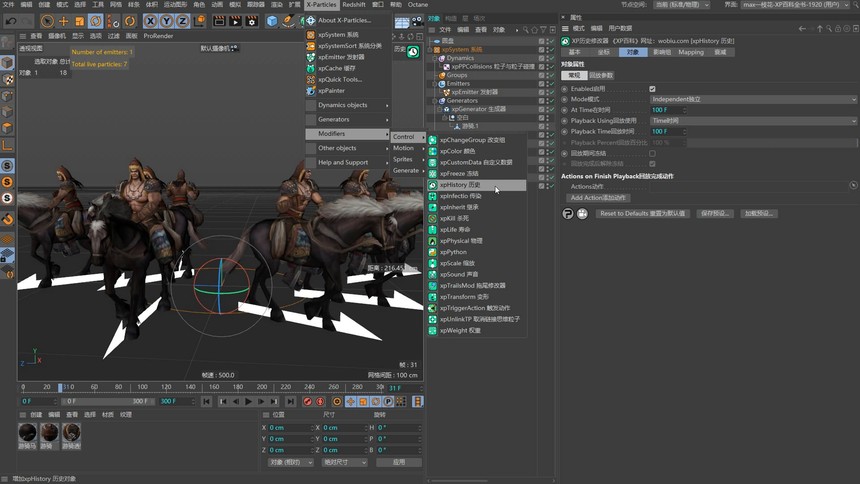Click the Playback Time 100 F field

tap(667, 132)
